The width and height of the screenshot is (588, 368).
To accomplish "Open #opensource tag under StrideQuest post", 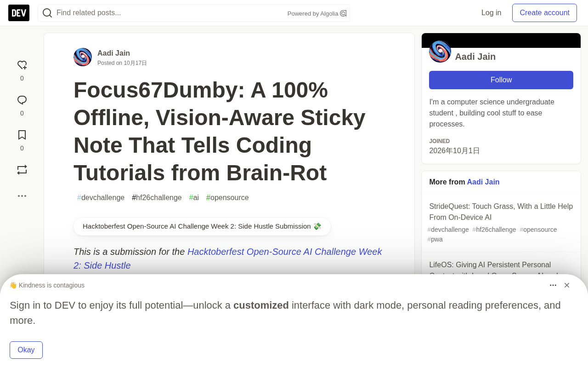I will pyautogui.click(x=538, y=230).
